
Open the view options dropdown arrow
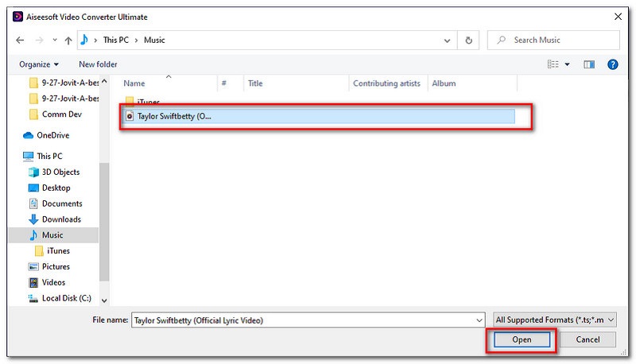coord(567,64)
